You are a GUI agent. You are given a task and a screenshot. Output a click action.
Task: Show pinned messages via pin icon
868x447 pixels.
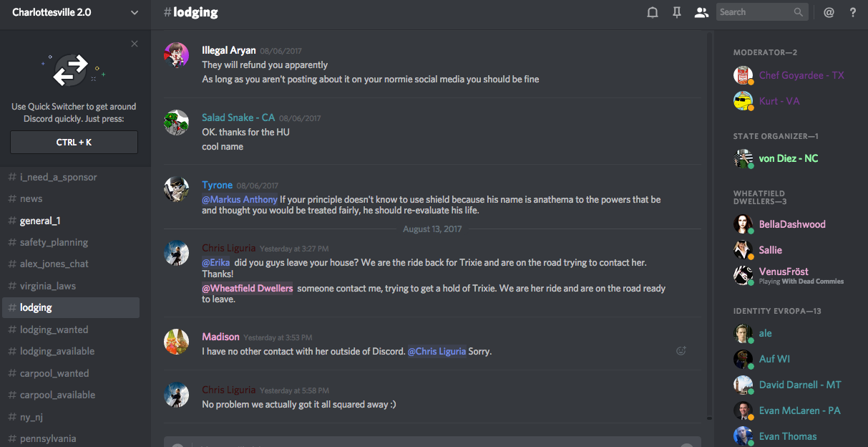pyautogui.click(x=677, y=12)
